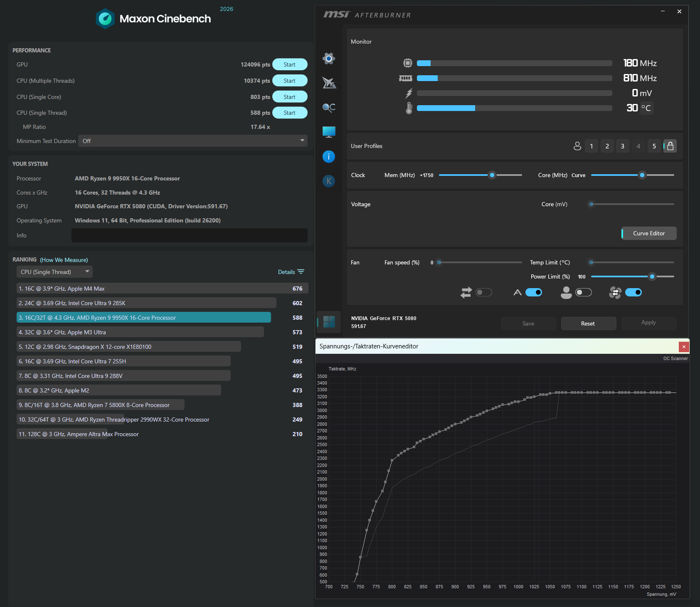Viewport: 700px width, 607px height.
Task: Select the Snapdragon X 12-core X1E80100 row
Action: point(162,347)
